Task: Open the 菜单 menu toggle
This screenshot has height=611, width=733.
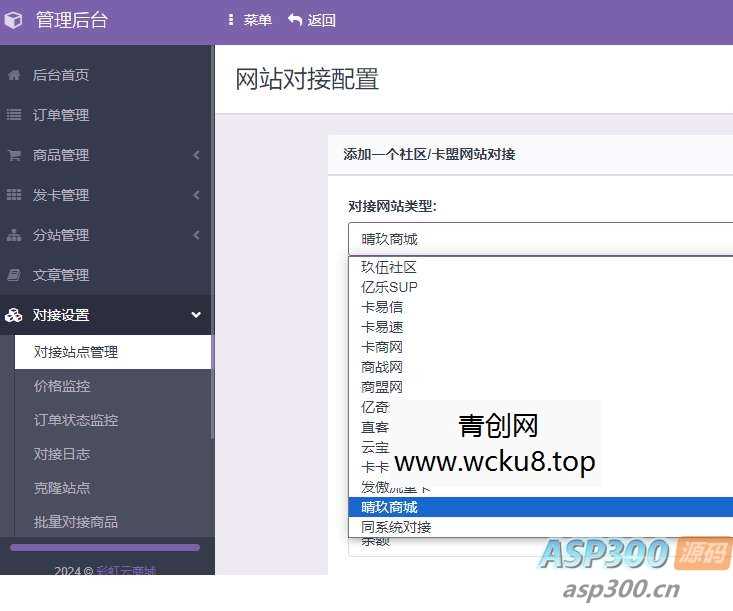Action: [x=250, y=20]
